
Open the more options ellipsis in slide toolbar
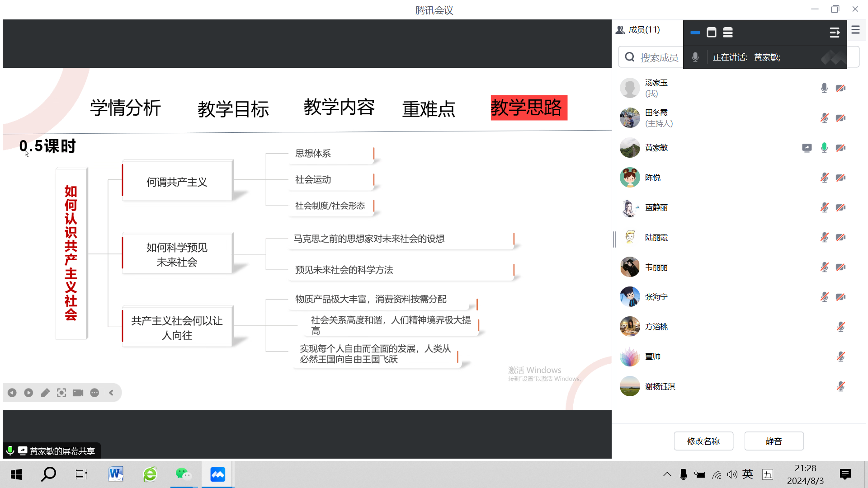click(94, 393)
